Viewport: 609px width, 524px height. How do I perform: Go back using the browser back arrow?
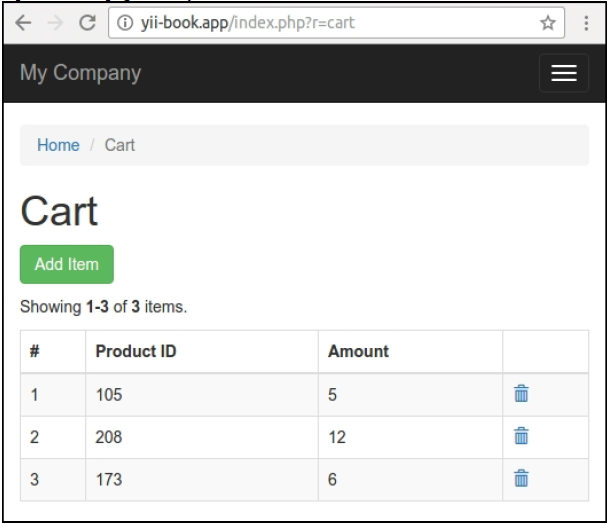23,23
